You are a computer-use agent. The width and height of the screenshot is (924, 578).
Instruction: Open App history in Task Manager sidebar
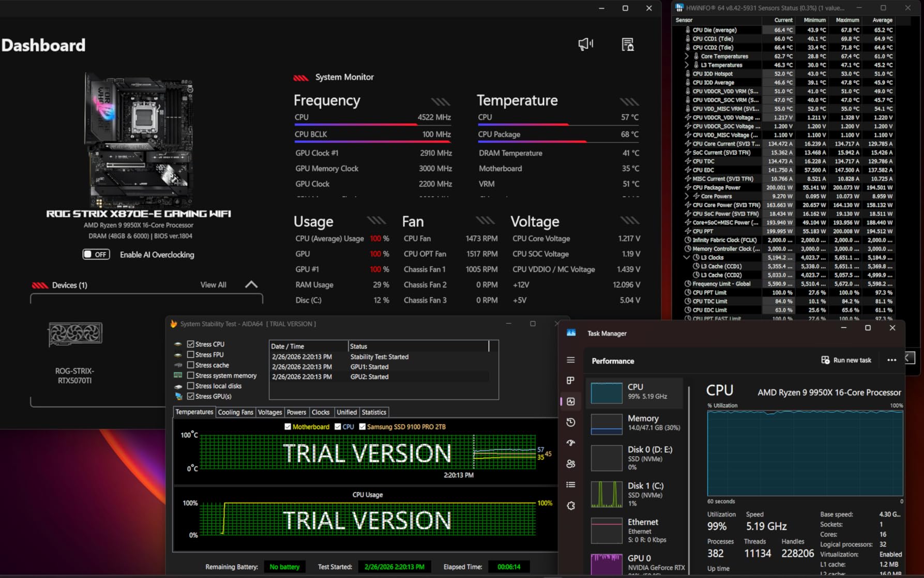[571, 422]
